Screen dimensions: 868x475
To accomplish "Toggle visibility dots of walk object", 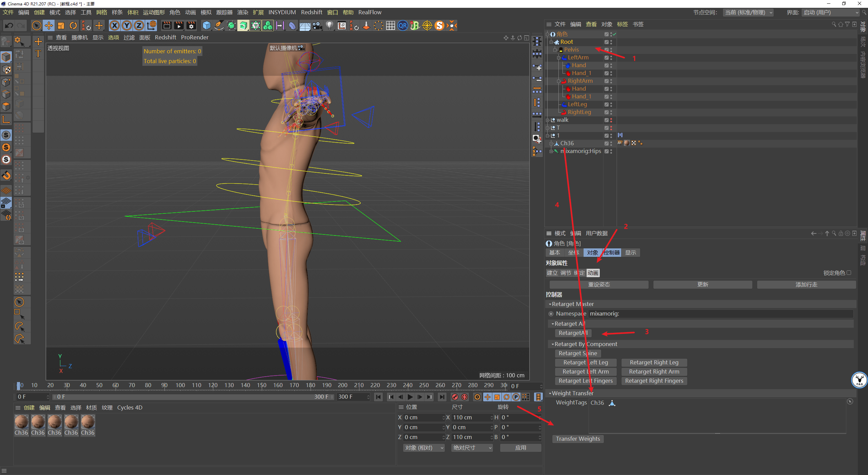I will click(x=611, y=120).
